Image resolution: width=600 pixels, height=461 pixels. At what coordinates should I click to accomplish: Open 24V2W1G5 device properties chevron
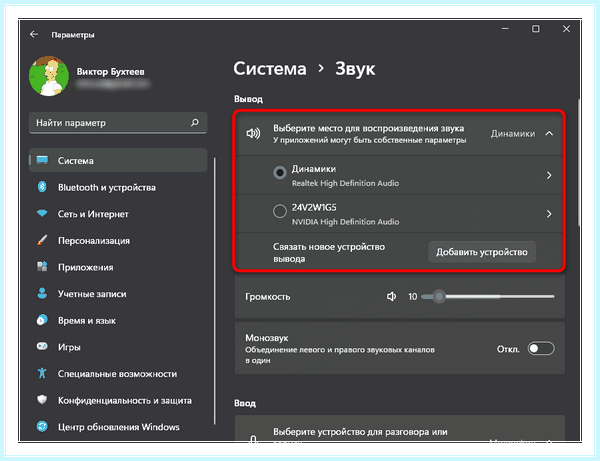[x=549, y=214]
